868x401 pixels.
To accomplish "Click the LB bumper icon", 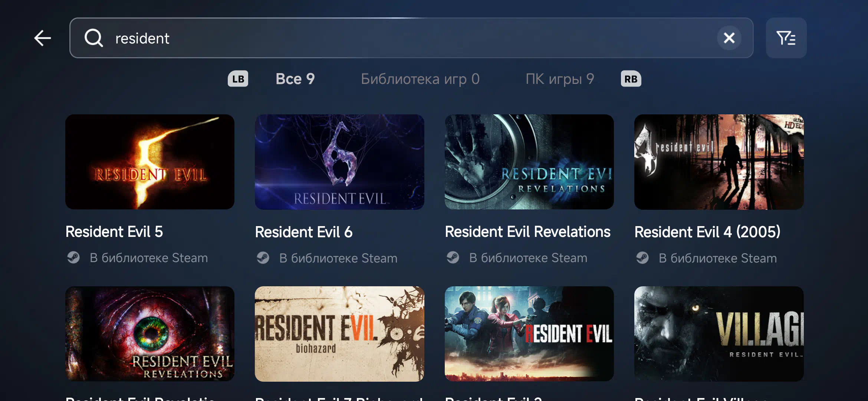I will (238, 79).
